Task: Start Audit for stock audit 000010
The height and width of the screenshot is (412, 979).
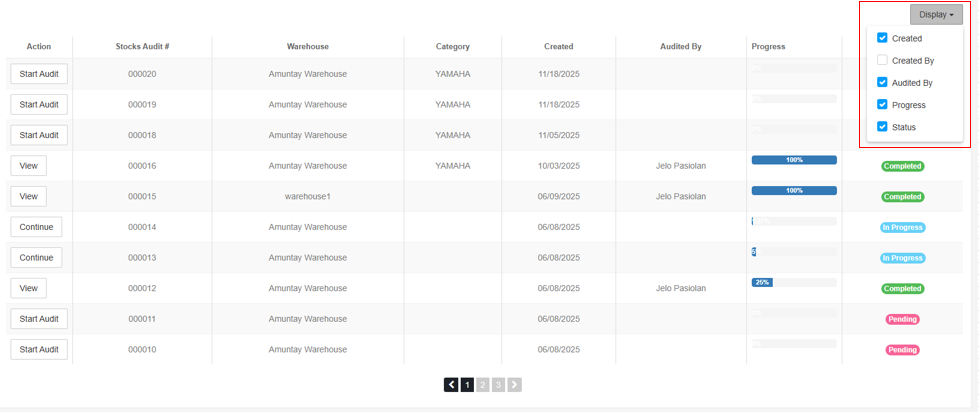Action: [39, 350]
